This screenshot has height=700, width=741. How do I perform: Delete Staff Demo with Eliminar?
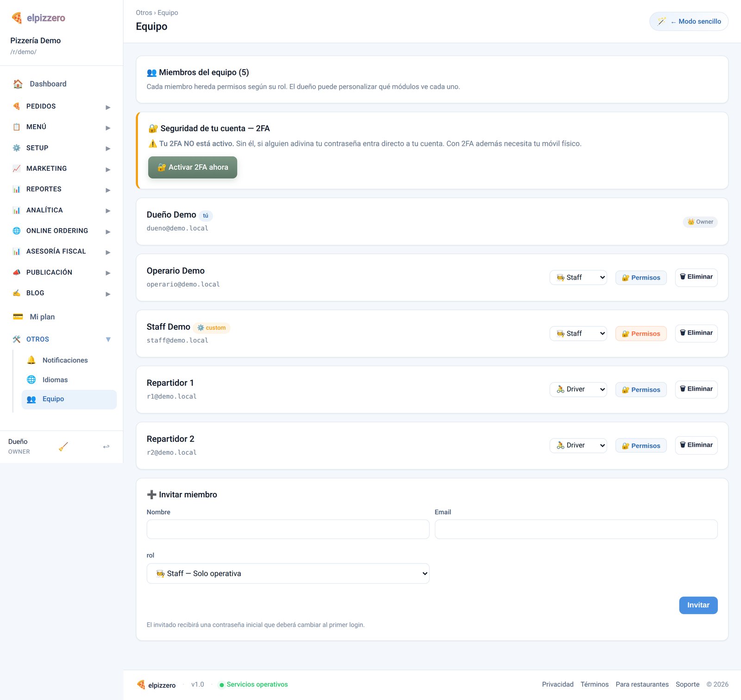tap(696, 333)
